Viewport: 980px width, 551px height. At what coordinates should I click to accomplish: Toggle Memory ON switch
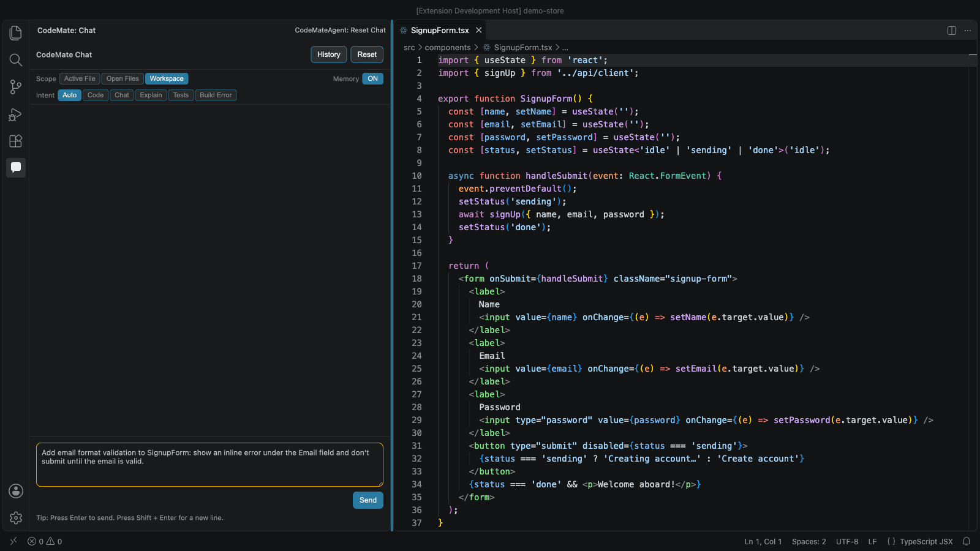[x=372, y=78]
